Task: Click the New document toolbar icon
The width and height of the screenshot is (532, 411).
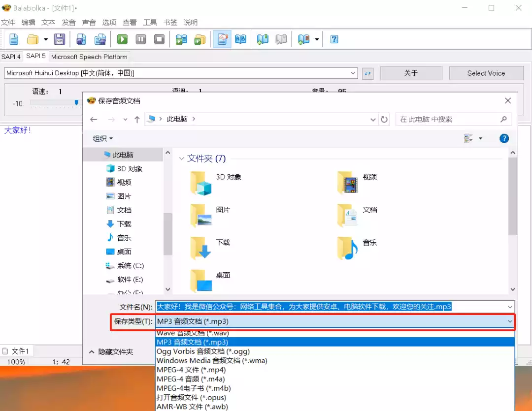Action: coord(14,39)
